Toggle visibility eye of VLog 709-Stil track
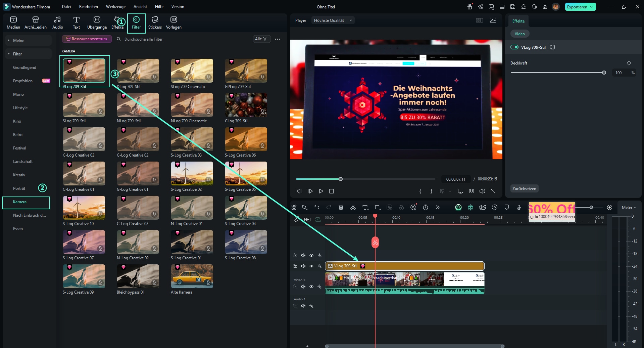The width and height of the screenshot is (644, 348). tap(311, 266)
